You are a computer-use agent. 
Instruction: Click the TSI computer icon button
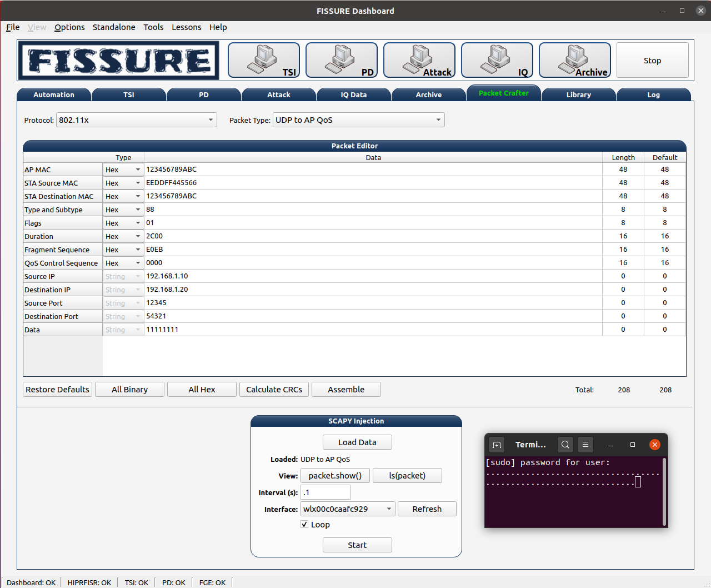click(x=264, y=60)
